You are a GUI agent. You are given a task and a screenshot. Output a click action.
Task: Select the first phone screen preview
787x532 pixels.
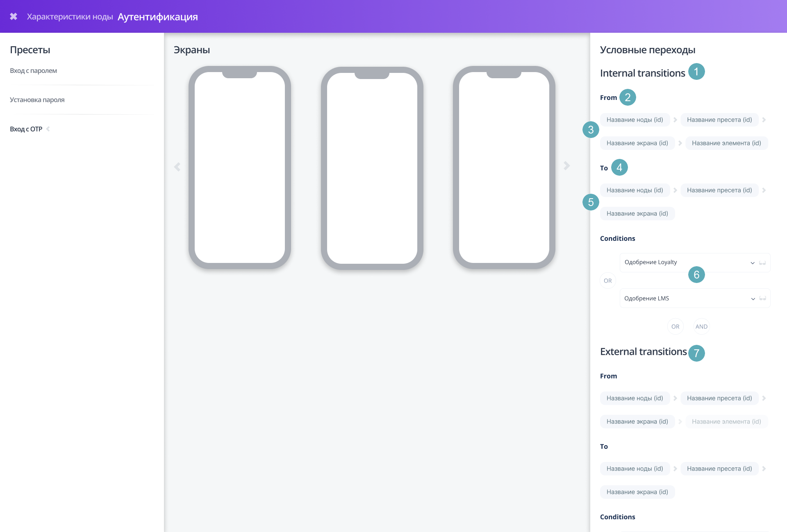pos(240,168)
